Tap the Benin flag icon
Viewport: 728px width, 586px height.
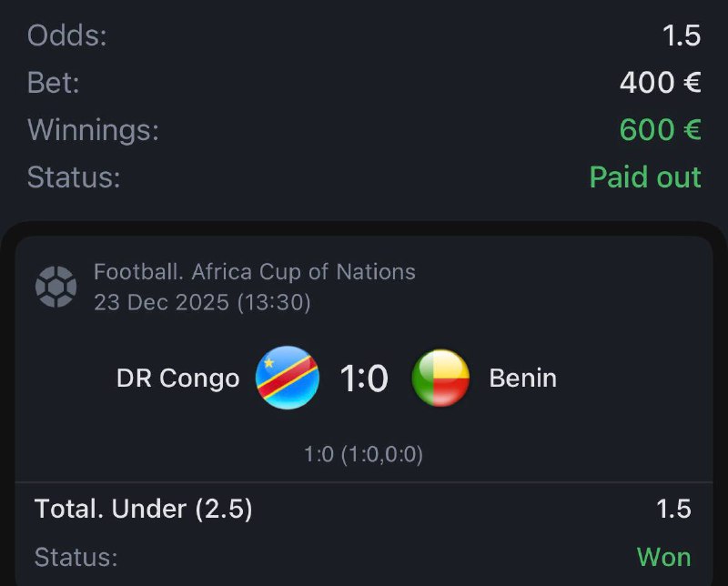click(x=440, y=378)
